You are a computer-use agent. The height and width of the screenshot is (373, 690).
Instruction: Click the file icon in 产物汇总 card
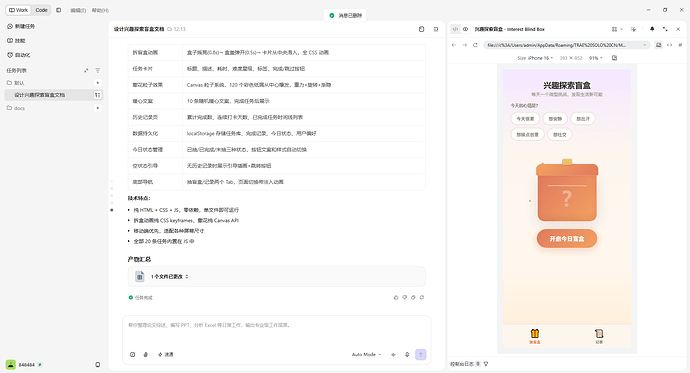[139, 277]
